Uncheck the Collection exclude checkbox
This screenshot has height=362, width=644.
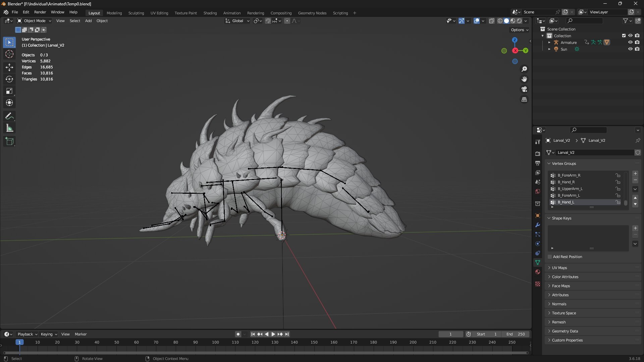(x=624, y=36)
